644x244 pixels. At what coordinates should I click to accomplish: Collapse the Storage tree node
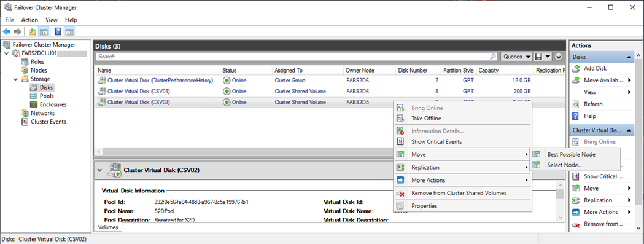pyautogui.click(x=15, y=79)
